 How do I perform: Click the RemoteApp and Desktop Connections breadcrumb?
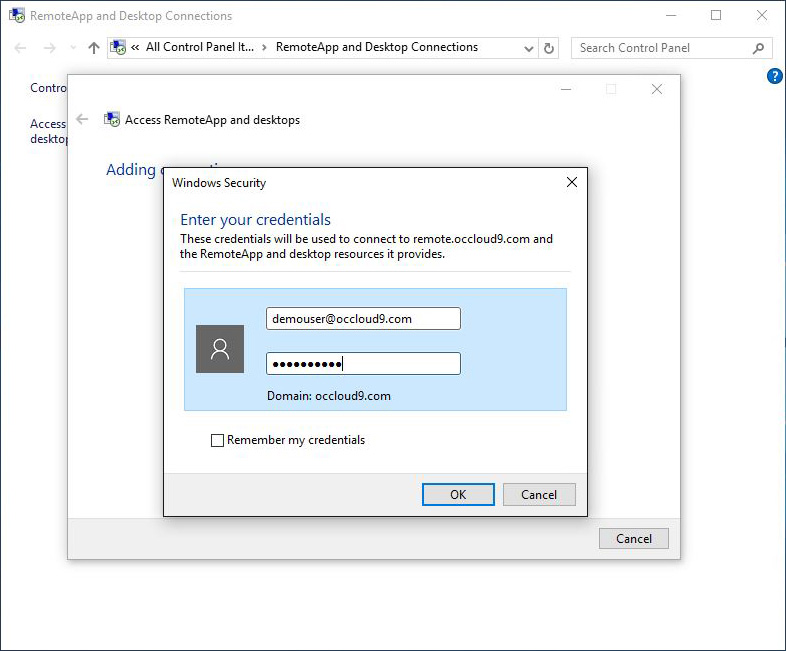tap(377, 47)
